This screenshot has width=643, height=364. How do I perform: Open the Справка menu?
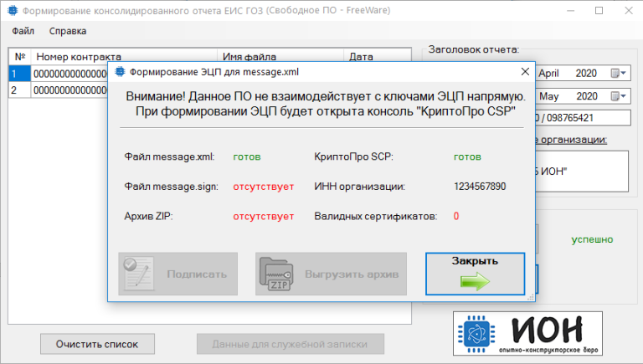pyautogui.click(x=68, y=32)
